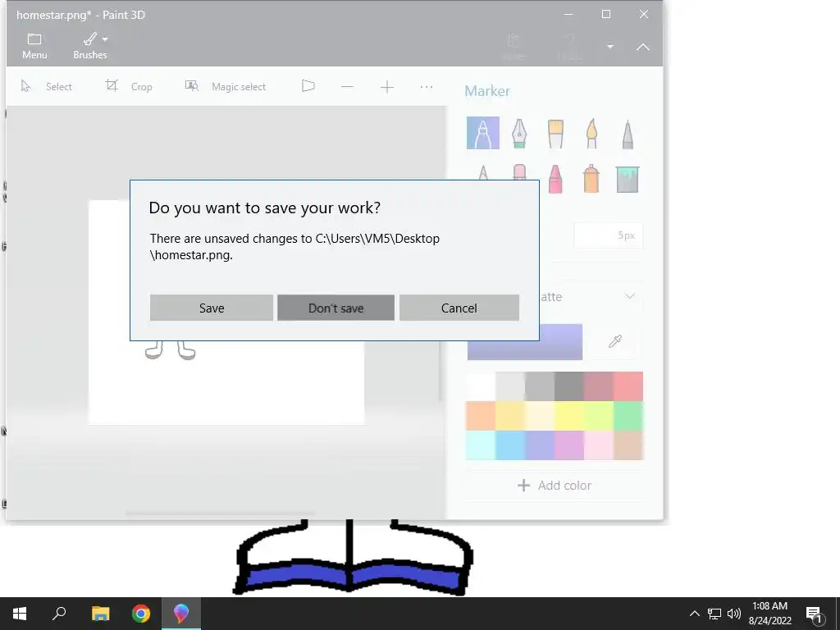Launch File Explorer from taskbar
Viewport: 840px width, 630px height.
click(100, 614)
